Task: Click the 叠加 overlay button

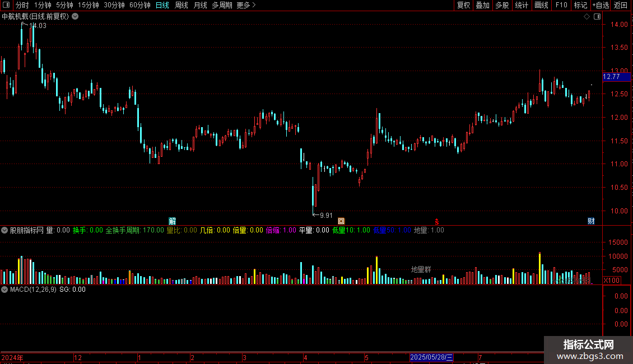Action: pos(483,5)
